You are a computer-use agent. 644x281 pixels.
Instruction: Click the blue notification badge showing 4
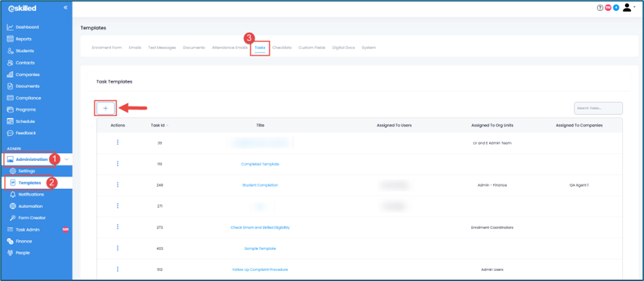(x=616, y=8)
